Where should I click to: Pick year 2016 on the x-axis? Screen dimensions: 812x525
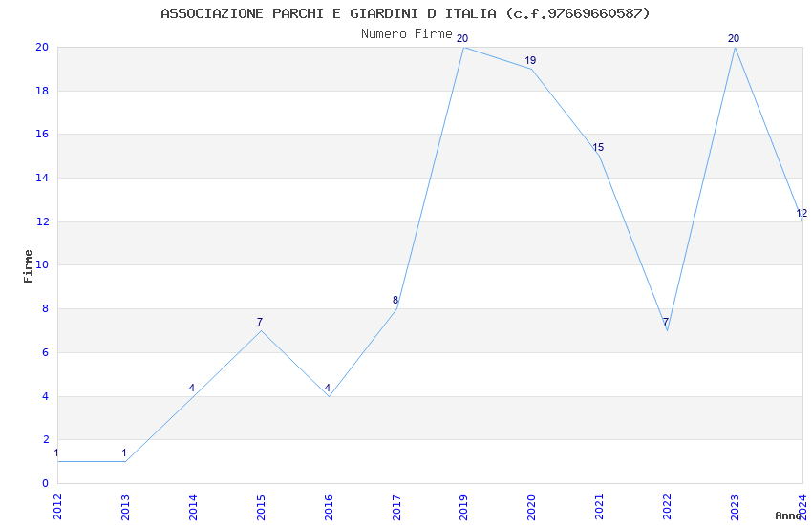[x=329, y=507]
